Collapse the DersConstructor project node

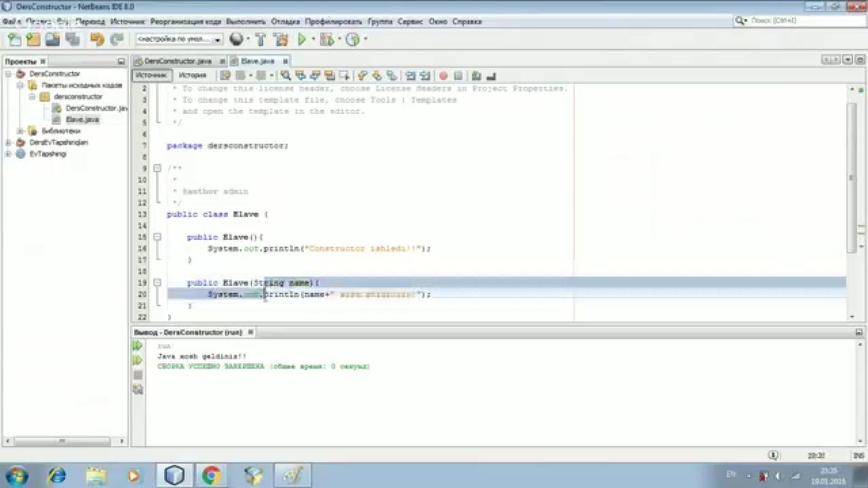pos(9,74)
